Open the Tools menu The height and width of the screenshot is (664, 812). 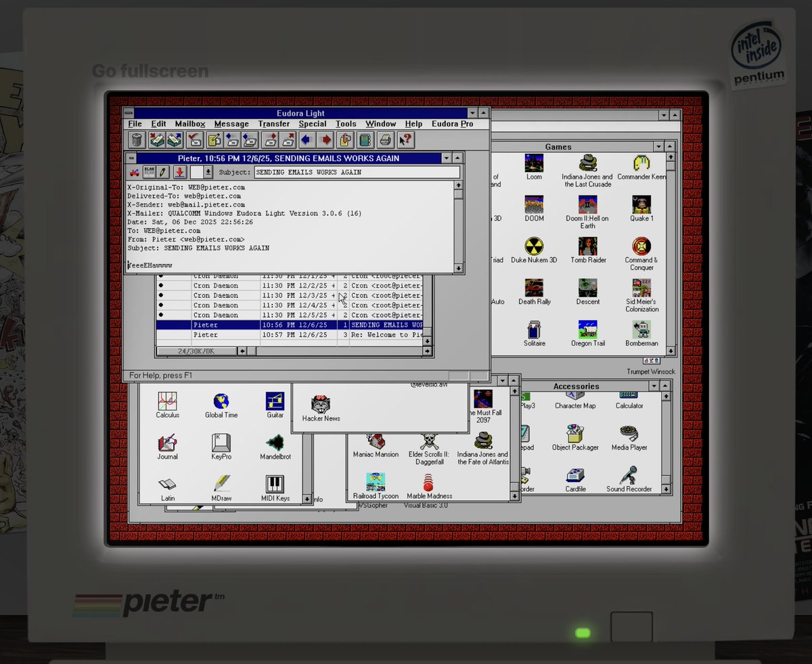click(x=346, y=124)
